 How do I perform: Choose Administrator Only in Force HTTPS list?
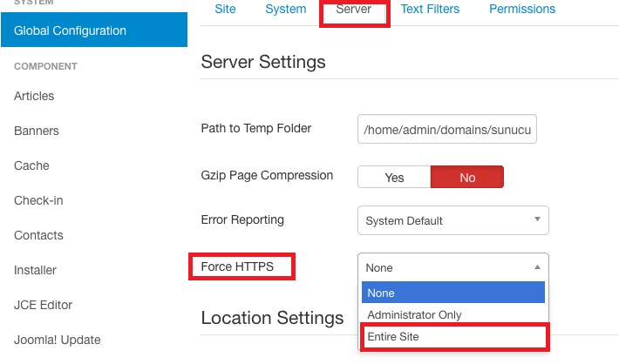point(453,314)
